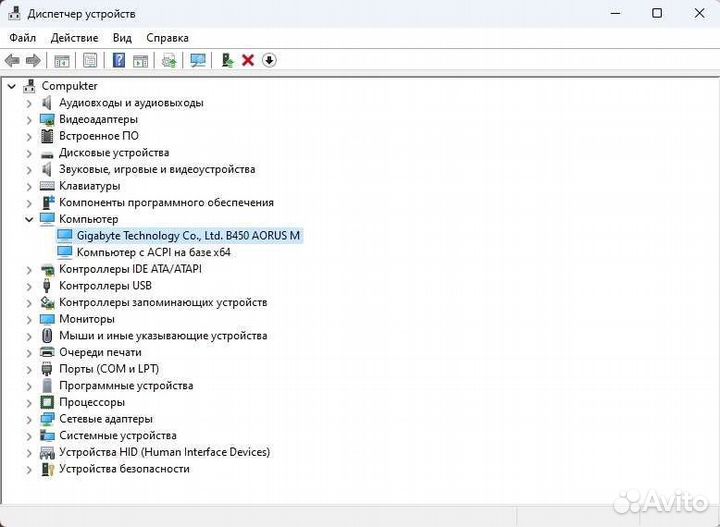Viewport: 720px width, 527px height.
Task: Expand the Сетевые адаптеры node
Action: coord(29,419)
